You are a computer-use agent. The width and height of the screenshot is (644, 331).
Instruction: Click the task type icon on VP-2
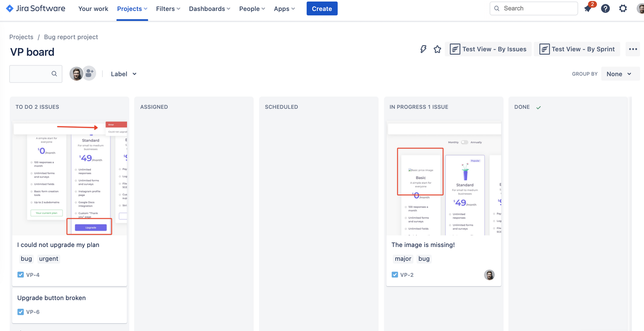[395, 275]
